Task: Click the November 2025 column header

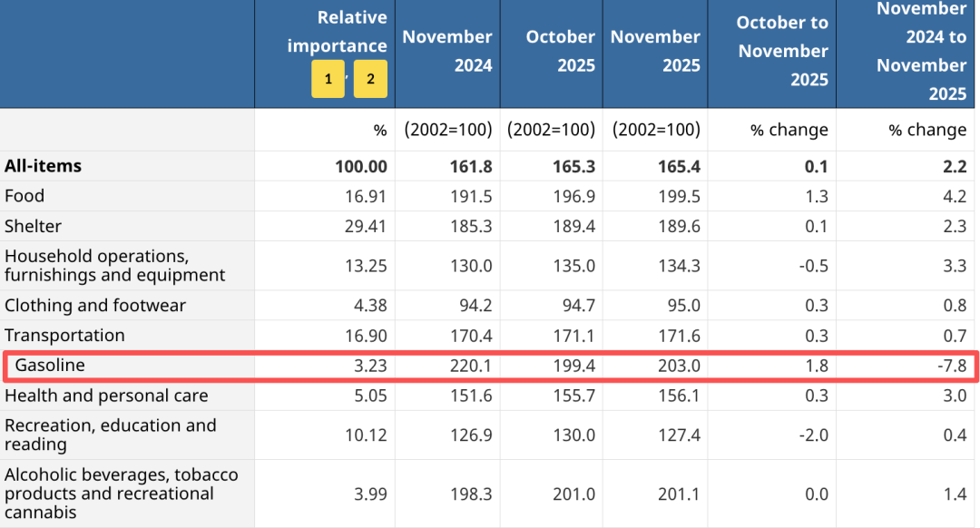Action: pos(655,51)
